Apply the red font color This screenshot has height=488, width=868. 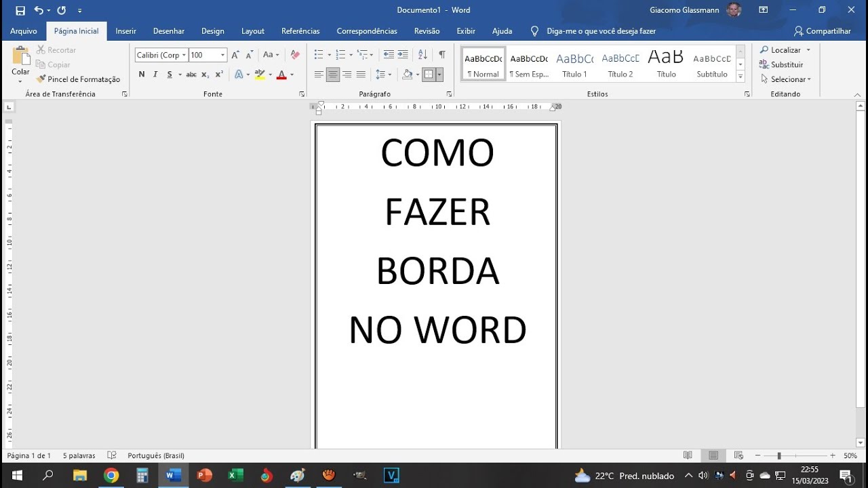281,75
